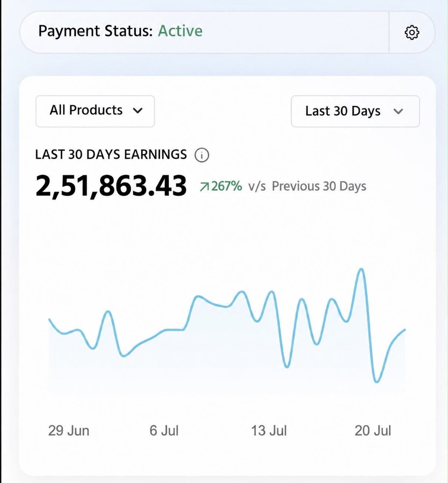Click the LAST 30 DAYS EARNINGS heading
Screen dimensions: 448x483
111,154
